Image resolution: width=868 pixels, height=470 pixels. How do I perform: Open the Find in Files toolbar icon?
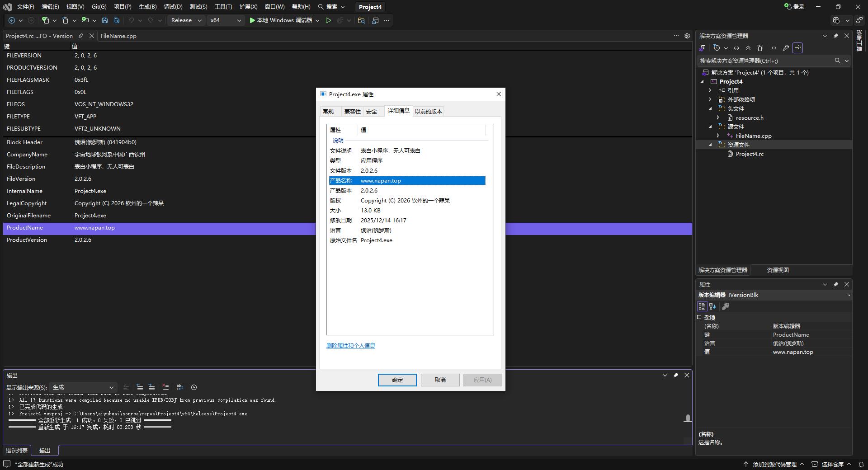[x=361, y=20]
